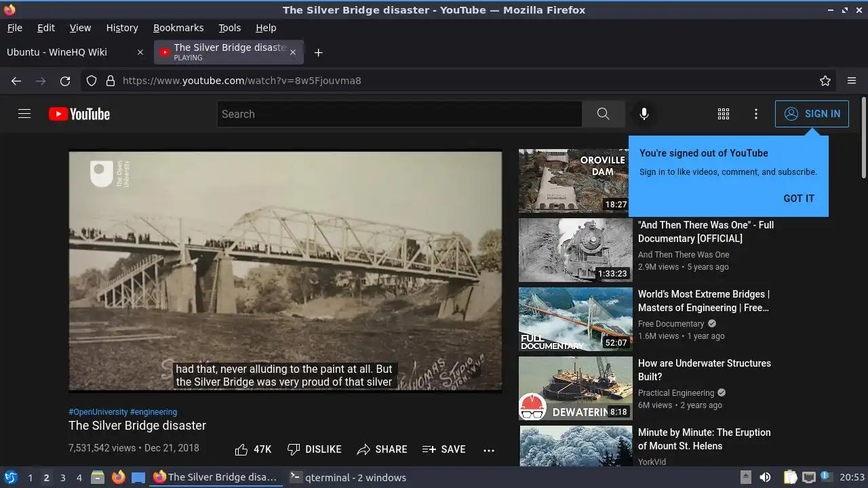
Task: Share the Silver Bridge video
Action: tap(382, 449)
